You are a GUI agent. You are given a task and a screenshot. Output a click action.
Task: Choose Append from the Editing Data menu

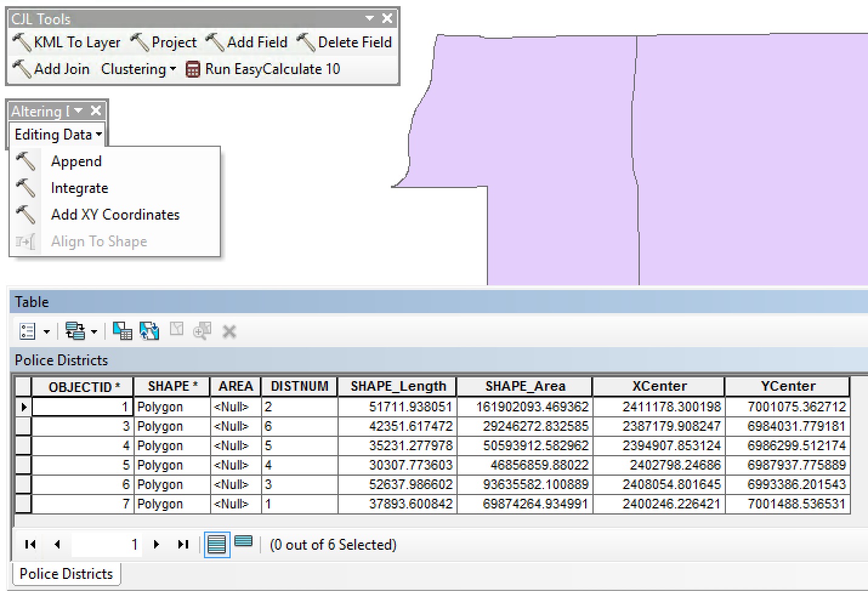(x=76, y=161)
